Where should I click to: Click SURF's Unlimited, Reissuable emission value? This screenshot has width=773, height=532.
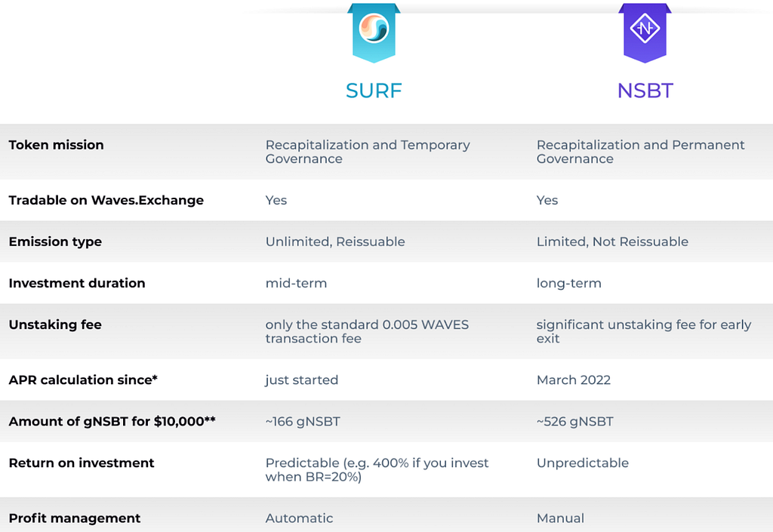[335, 242]
